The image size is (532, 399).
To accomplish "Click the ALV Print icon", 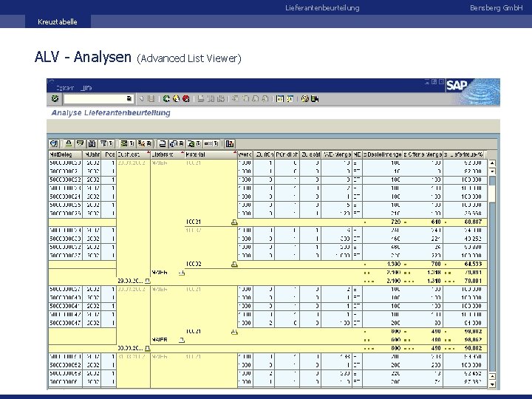I will (163, 144).
